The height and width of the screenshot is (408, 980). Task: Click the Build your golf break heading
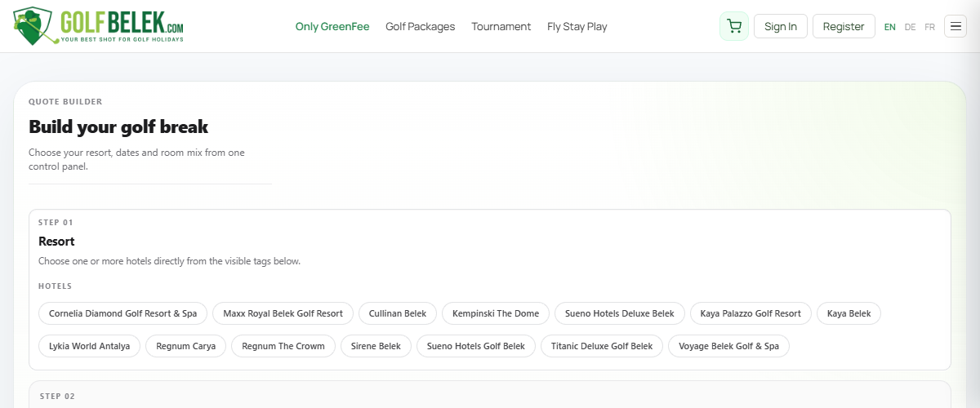click(x=118, y=127)
